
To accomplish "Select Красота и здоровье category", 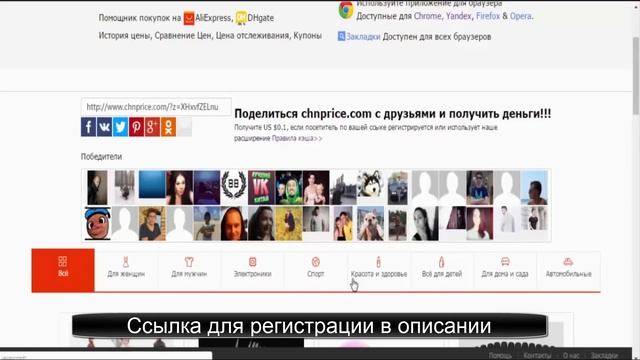I will (x=379, y=270).
